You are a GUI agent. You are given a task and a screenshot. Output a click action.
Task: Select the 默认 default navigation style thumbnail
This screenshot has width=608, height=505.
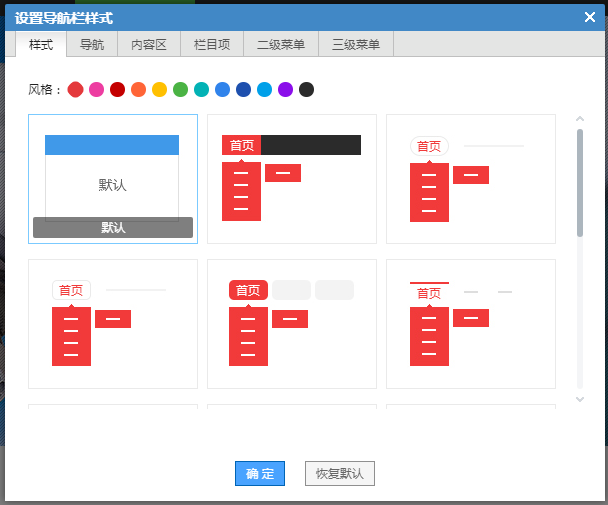[x=113, y=179]
